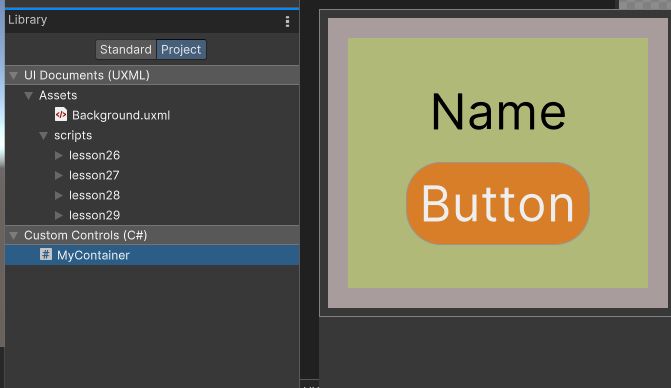Expand the lesson26 folder
This screenshot has width=671, height=388.
coord(59,155)
